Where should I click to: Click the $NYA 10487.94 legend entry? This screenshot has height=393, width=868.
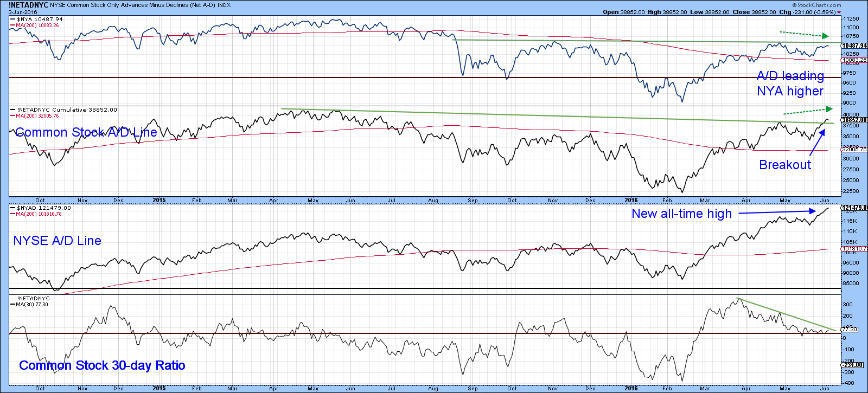(37, 19)
